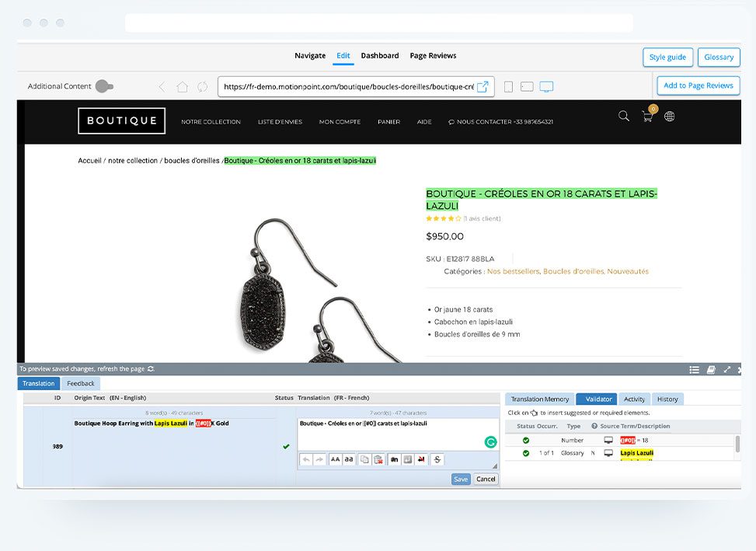Image resolution: width=756 pixels, height=551 pixels.
Task: Click into the French translation text box
Action: point(398,434)
